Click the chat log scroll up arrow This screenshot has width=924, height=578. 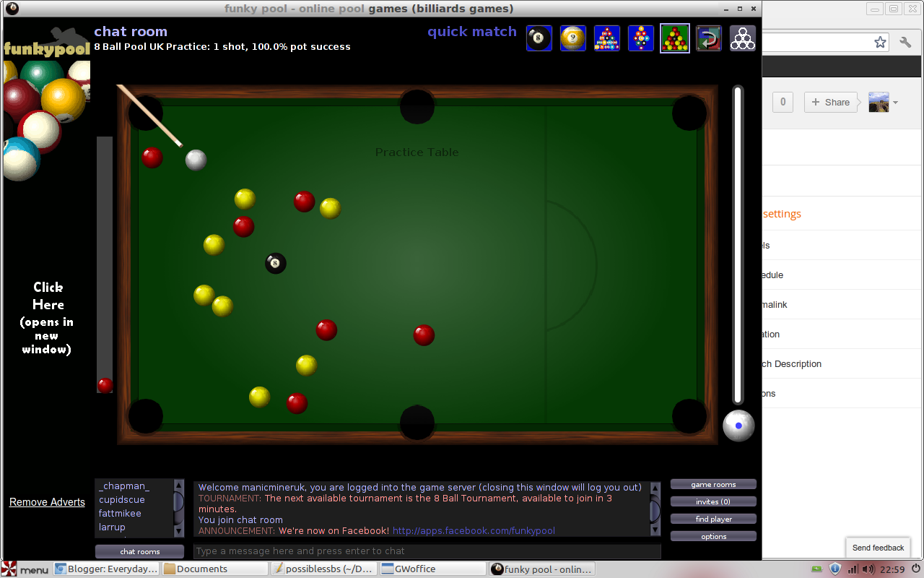coord(655,488)
